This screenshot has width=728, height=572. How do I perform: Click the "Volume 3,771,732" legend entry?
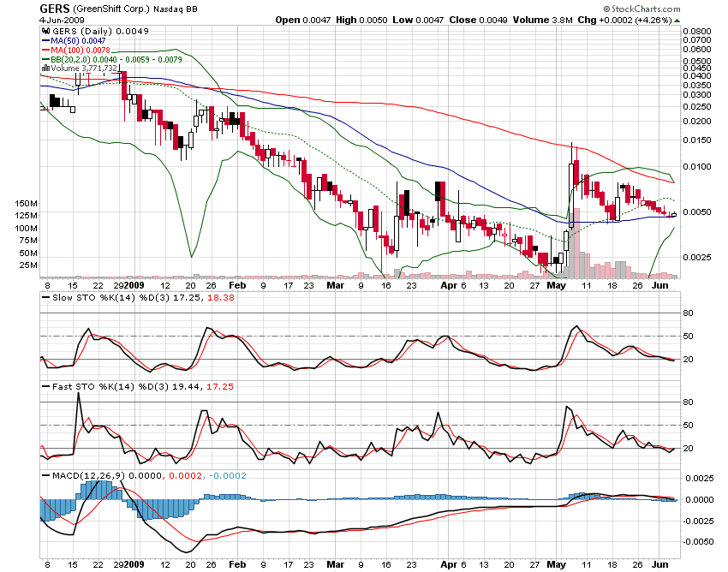click(84, 69)
